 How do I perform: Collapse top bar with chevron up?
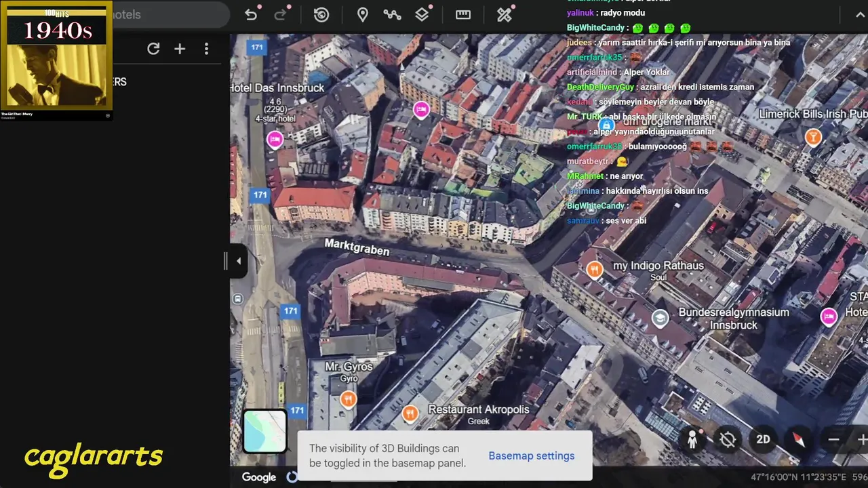[860, 15]
